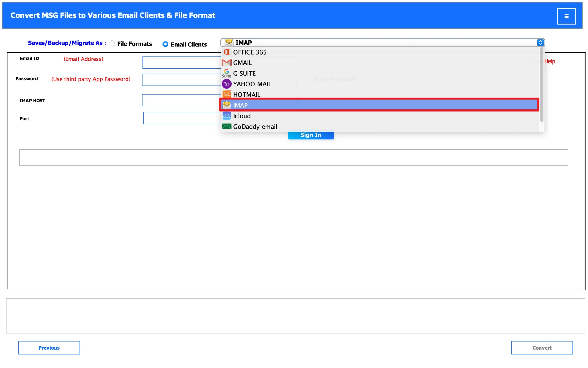Click the Sign In button
This screenshot has height=368, width=588.
(x=311, y=135)
